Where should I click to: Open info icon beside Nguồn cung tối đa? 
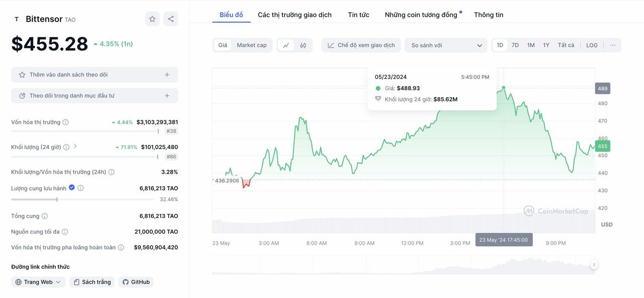pyautogui.click(x=65, y=232)
